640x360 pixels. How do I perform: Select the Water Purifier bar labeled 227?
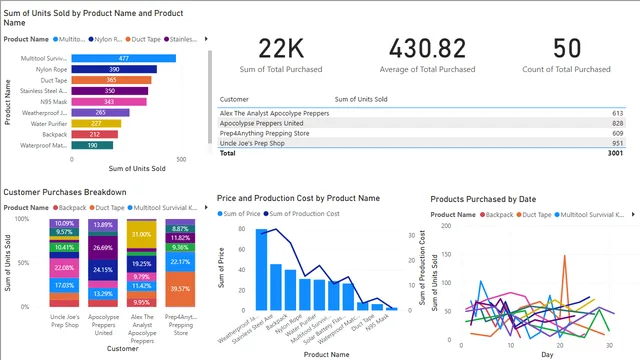coord(96,123)
